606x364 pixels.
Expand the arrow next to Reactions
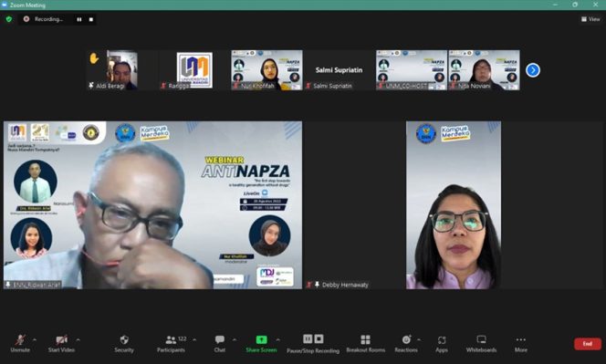click(419, 340)
